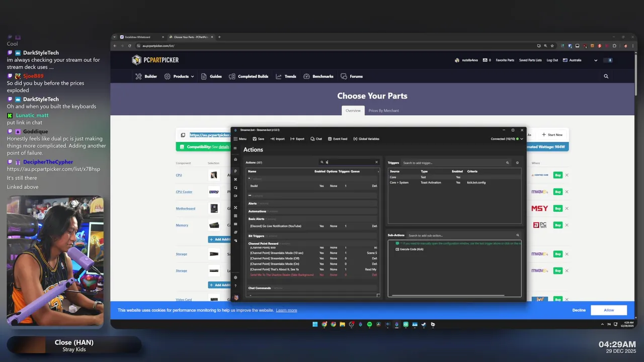Open Import in Streamer.bot toolbar
The height and width of the screenshot is (362, 644).
[277, 139]
